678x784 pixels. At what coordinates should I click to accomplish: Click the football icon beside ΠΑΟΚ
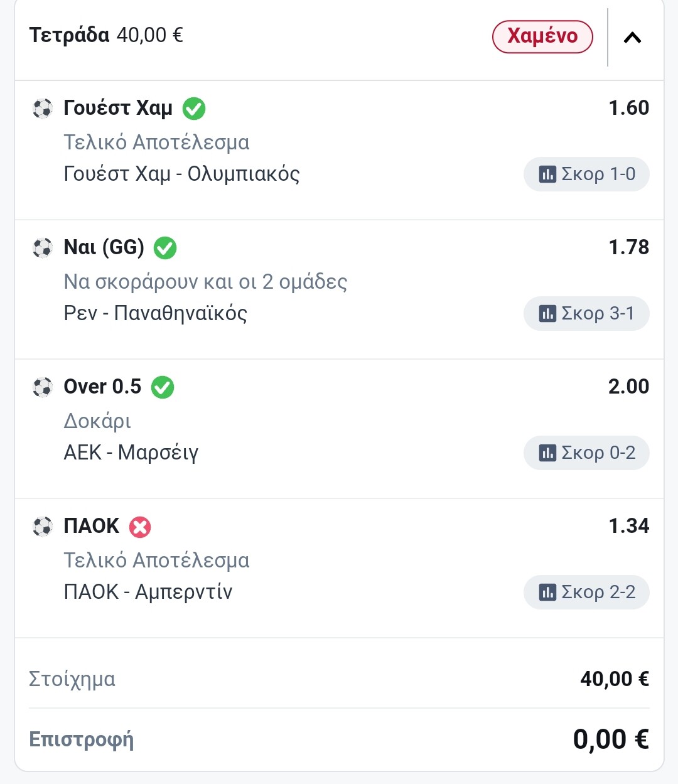click(x=43, y=527)
